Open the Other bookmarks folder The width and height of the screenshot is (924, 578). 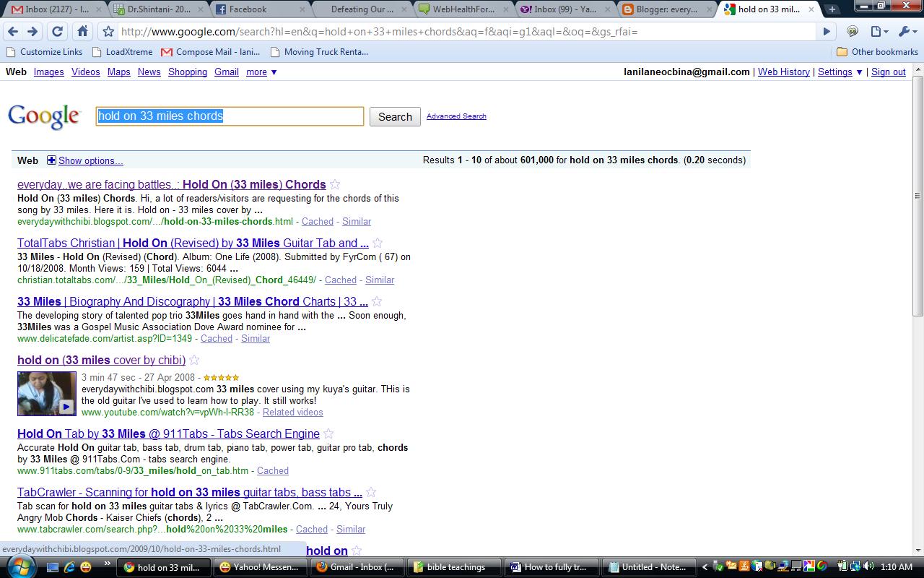tap(877, 52)
